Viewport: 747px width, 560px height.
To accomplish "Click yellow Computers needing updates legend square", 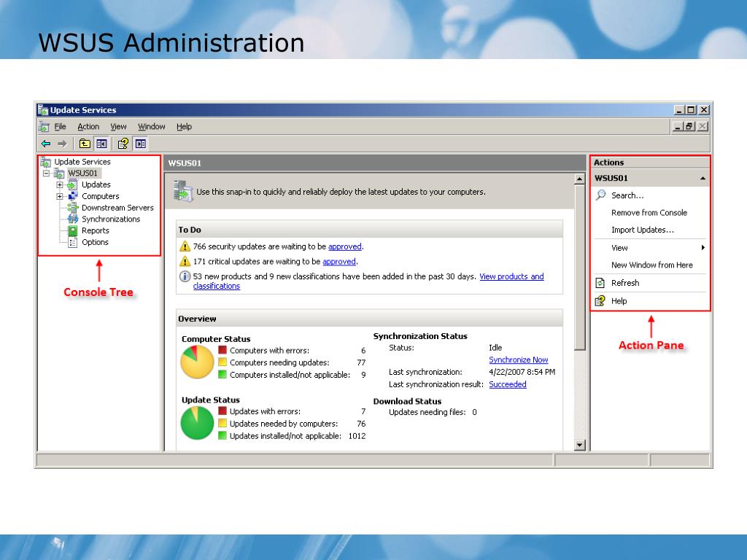I will (x=222, y=362).
